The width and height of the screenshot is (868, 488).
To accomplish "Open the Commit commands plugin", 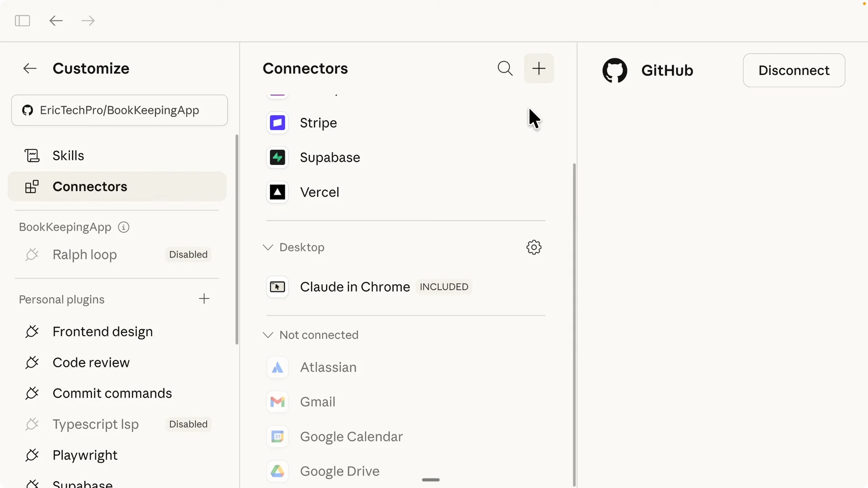I will [x=117, y=394].
